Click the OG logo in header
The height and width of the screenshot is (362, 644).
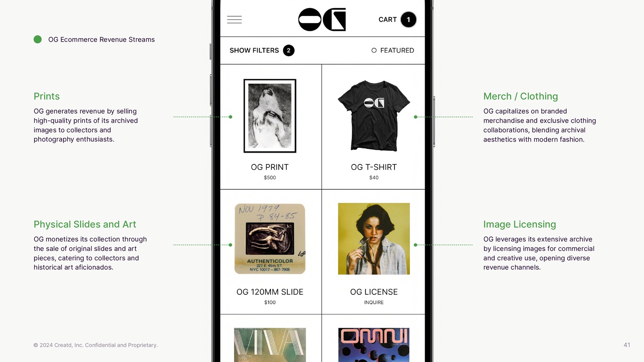[x=322, y=20]
